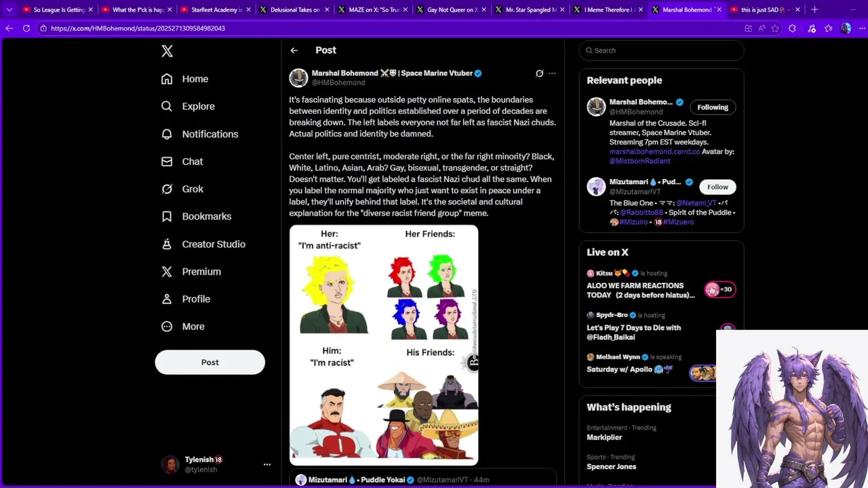Close the 'I Meme Therefore I' tab

641,9
